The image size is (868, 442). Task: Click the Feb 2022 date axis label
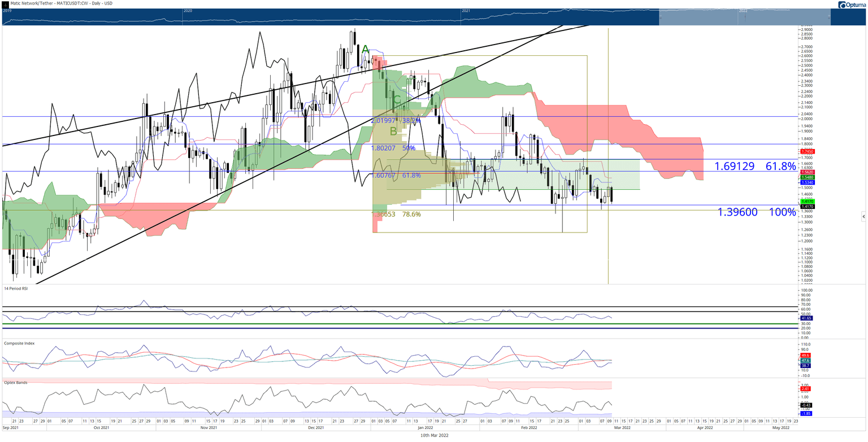pos(528,428)
